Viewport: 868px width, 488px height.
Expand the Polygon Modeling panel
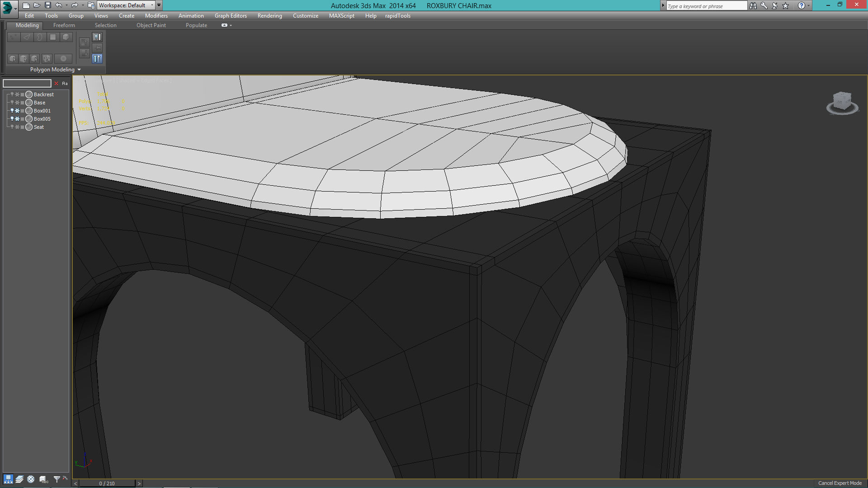[55, 70]
